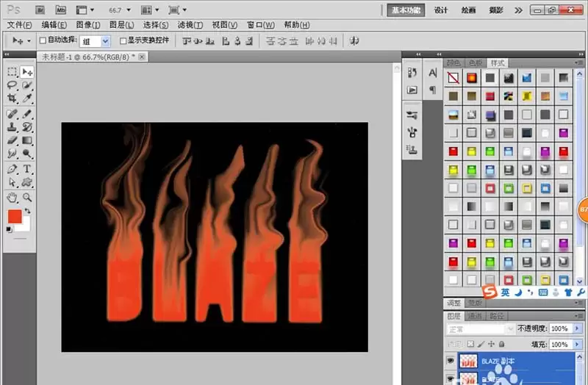Screen dimensions: 588x385
Task: Switch to the 样式 tab
Action: [498, 62]
